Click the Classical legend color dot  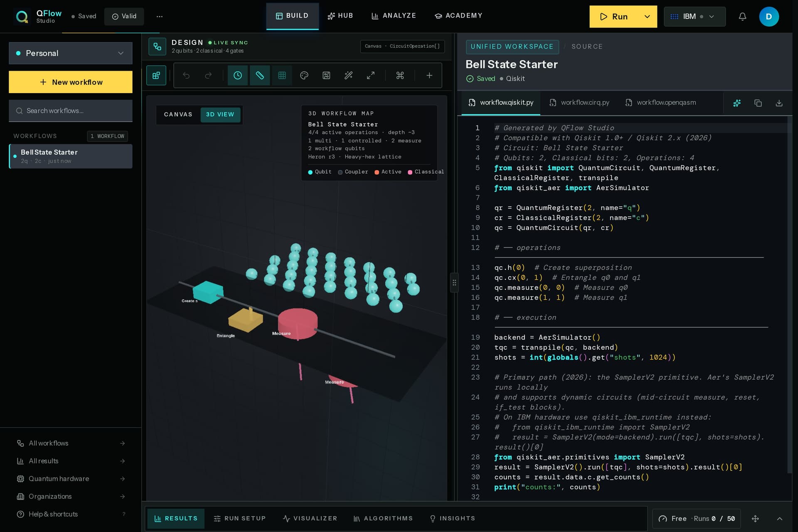click(410, 172)
